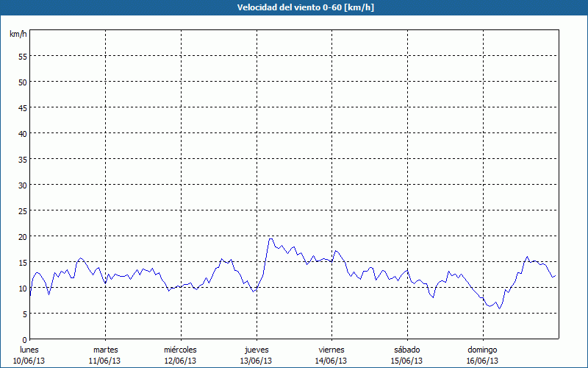Select the 55 value on the vertical axis
This screenshot has height=368, width=588.
pyautogui.click(x=22, y=56)
